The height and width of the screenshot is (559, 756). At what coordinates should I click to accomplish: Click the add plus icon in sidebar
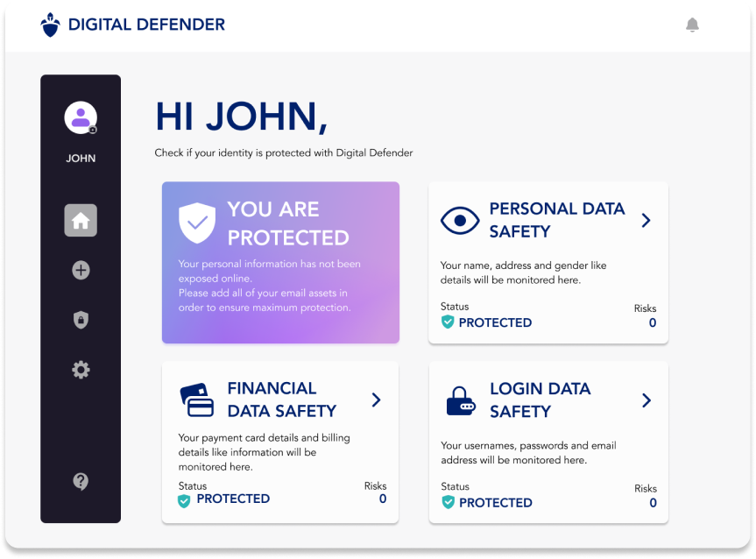tap(81, 270)
